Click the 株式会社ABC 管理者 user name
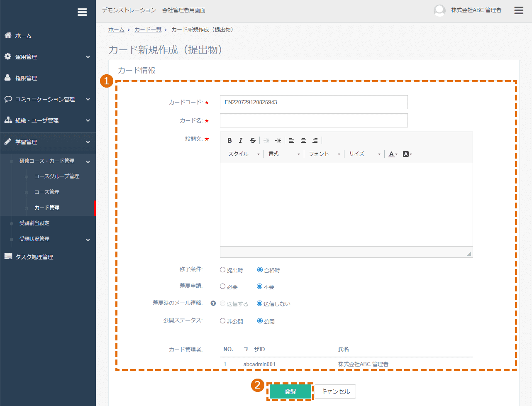The width and height of the screenshot is (532, 406). coord(476,10)
